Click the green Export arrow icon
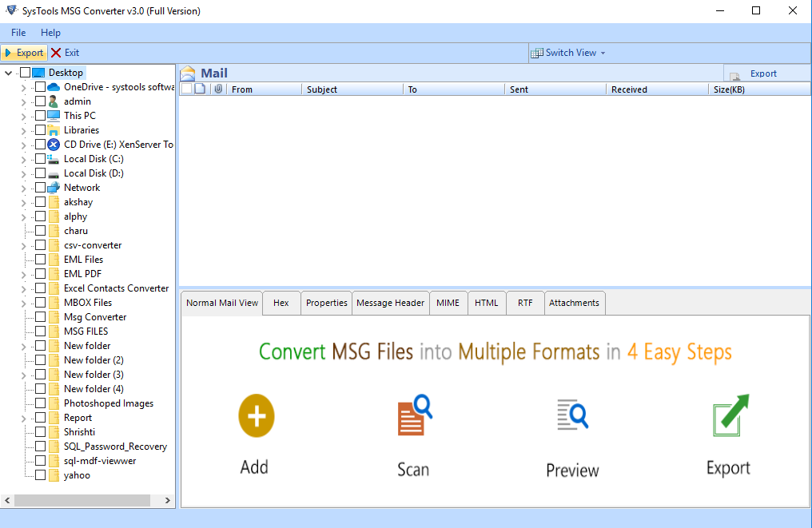This screenshot has width=812, height=528. tap(730, 415)
